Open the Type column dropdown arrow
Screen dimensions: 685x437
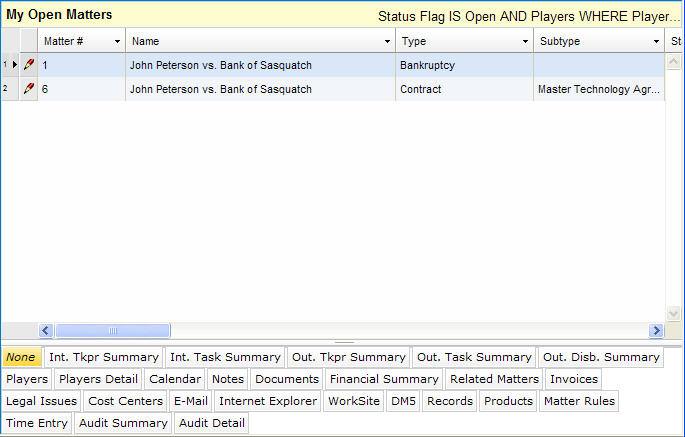[x=525, y=42]
